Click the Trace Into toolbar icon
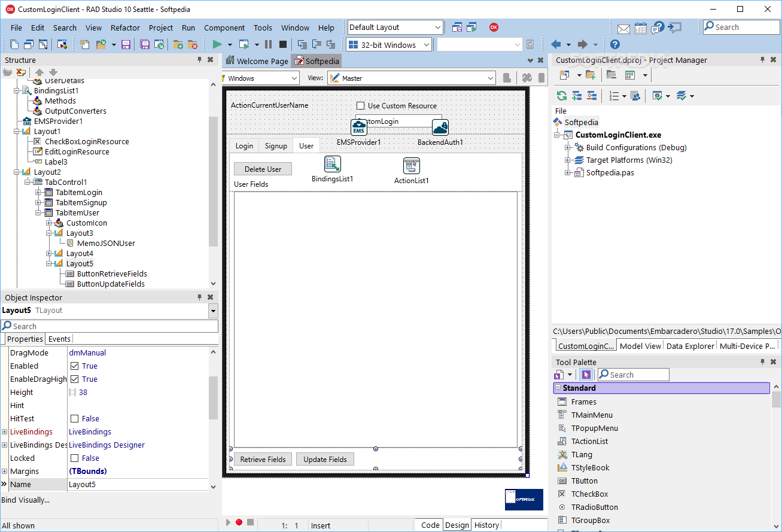 pyautogui.click(x=302, y=44)
